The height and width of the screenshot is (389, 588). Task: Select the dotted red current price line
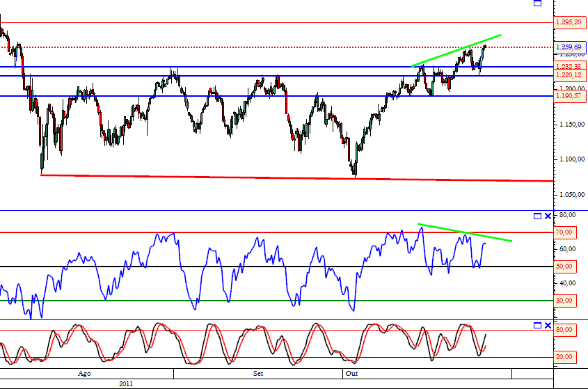[x=277, y=47]
